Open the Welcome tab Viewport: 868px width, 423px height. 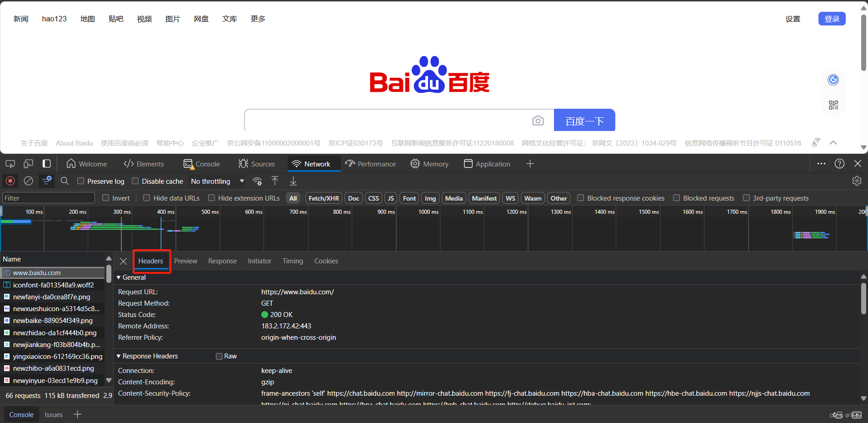point(87,164)
